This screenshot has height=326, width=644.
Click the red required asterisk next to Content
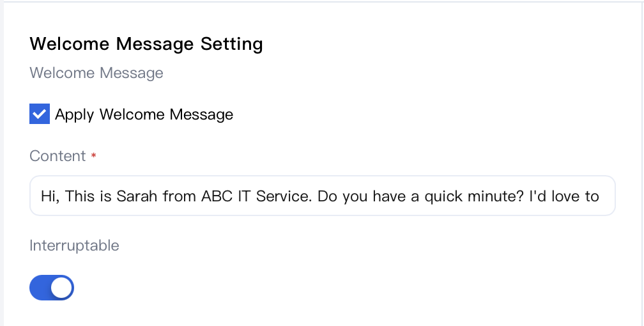coord(94,155)
